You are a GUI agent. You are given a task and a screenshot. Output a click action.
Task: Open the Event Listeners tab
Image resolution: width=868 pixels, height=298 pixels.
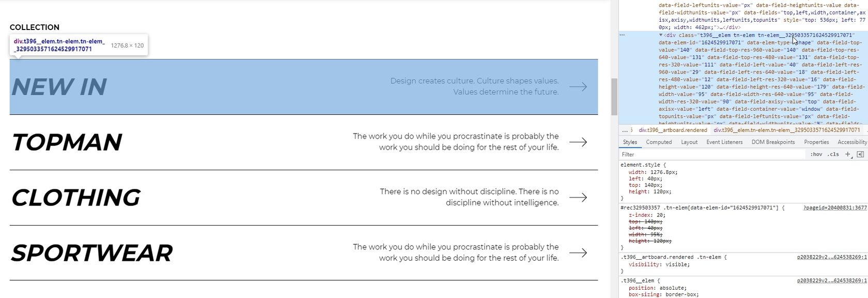pos(724,142)
